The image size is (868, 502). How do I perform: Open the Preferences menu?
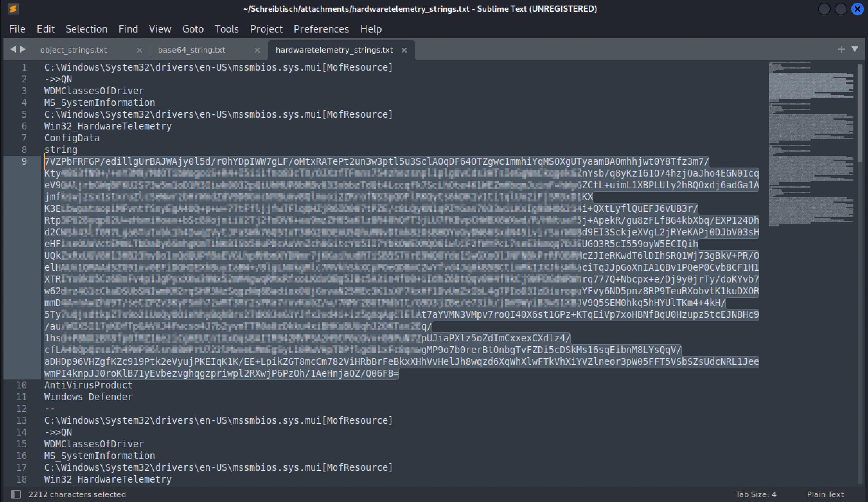(x=321, y=29)
